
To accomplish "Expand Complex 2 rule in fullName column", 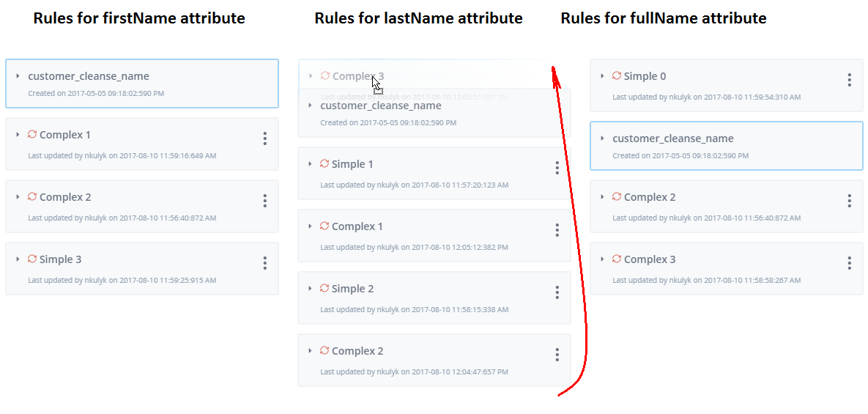I will pos(602,197).
